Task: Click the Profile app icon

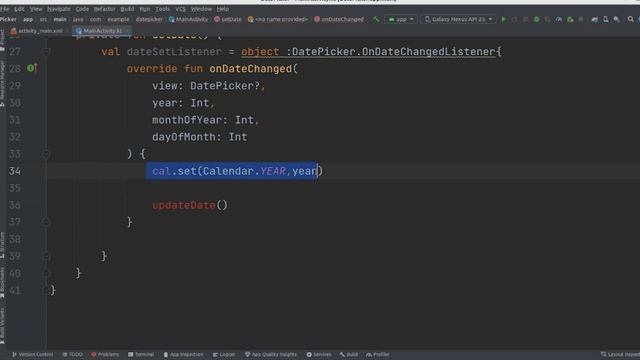Action: (x=559, y=19)
